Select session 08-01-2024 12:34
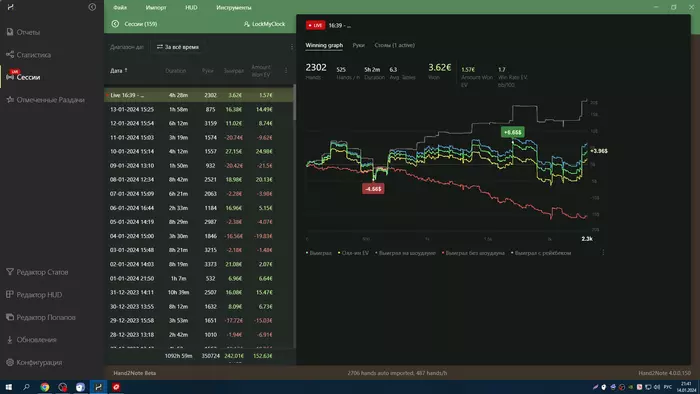Screen dimensions: 700x394 tap(199, 179)
